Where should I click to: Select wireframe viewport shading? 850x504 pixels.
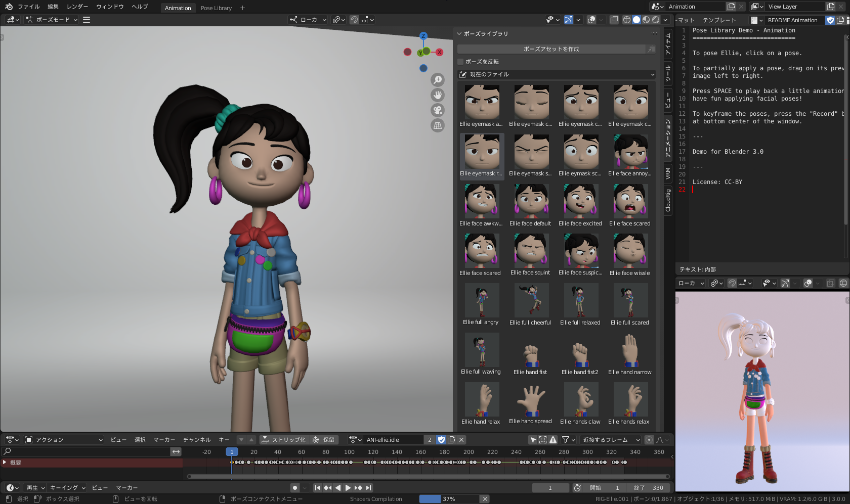[x=627, y=20]
